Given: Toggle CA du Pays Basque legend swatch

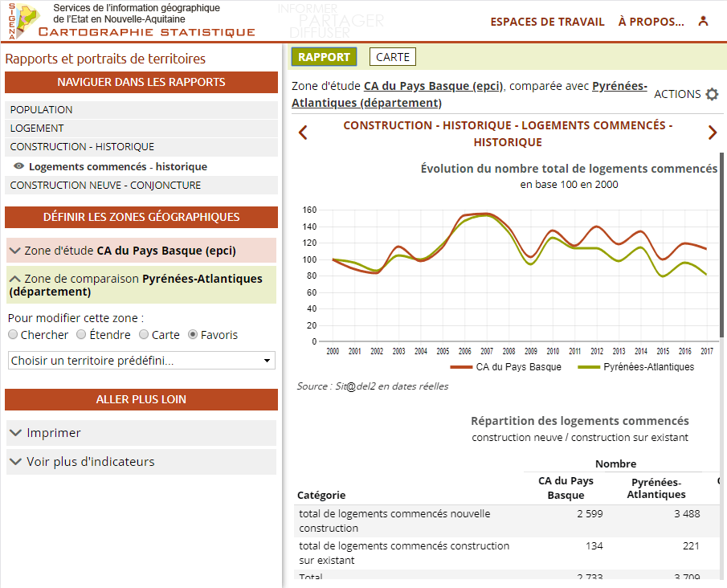Looking at the screenshot, I should click(461, 367).
